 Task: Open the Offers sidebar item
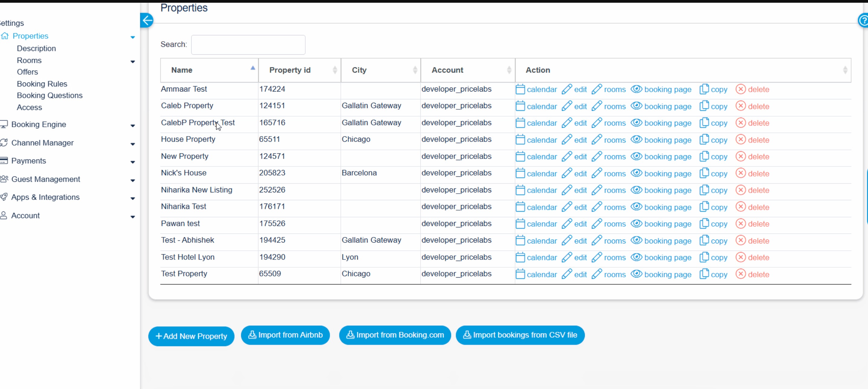click(27, 72)
